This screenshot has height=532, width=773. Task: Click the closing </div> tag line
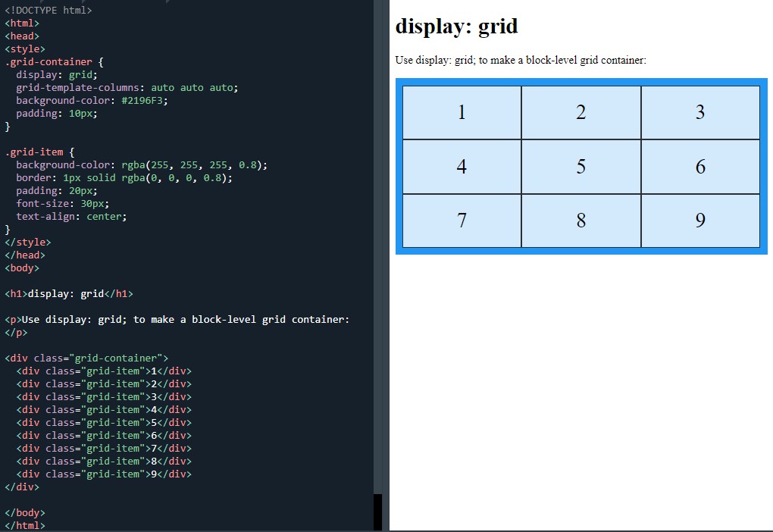pos(22,487)
